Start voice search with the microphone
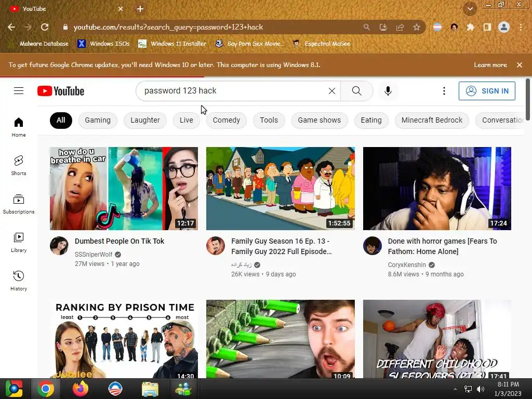 tap(388, 91)
